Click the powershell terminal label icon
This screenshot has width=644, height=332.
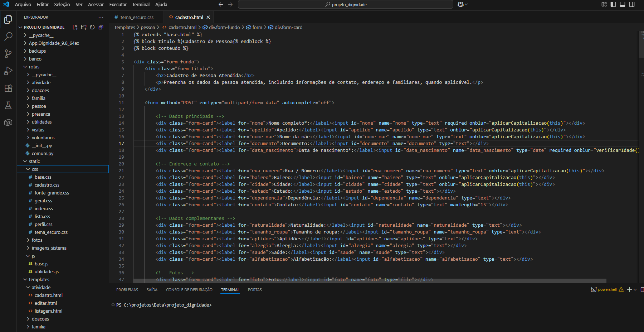click(x=594, y=289)
